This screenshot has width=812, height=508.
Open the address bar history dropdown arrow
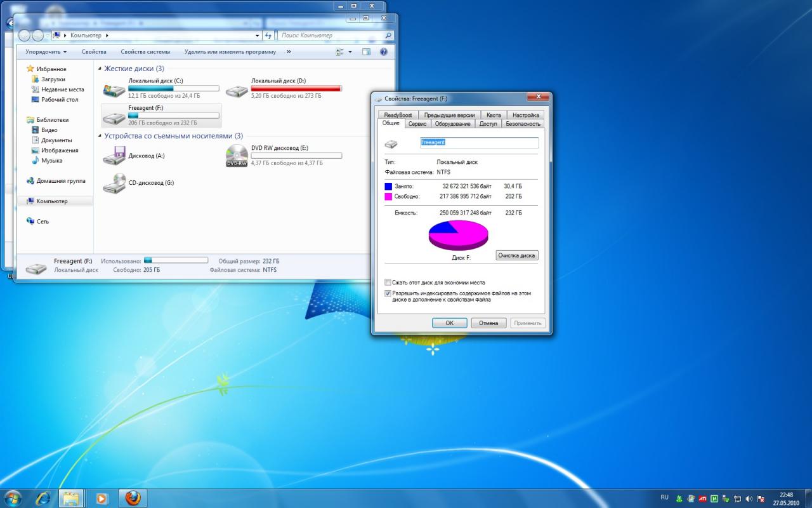point(258,36)
